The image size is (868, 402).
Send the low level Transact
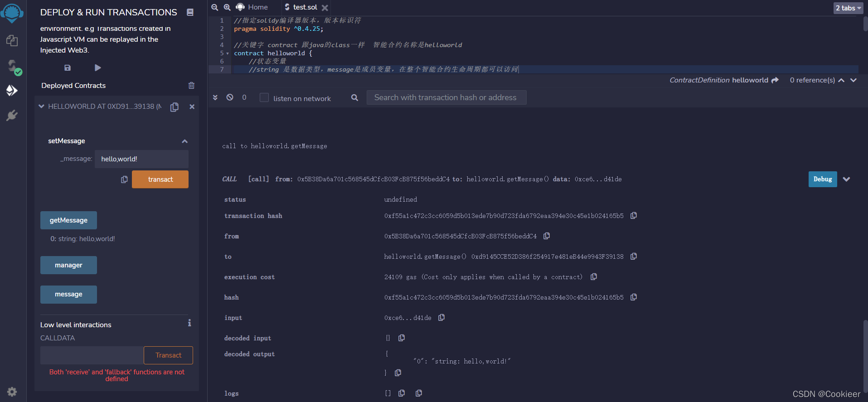(x=168, y=355)
